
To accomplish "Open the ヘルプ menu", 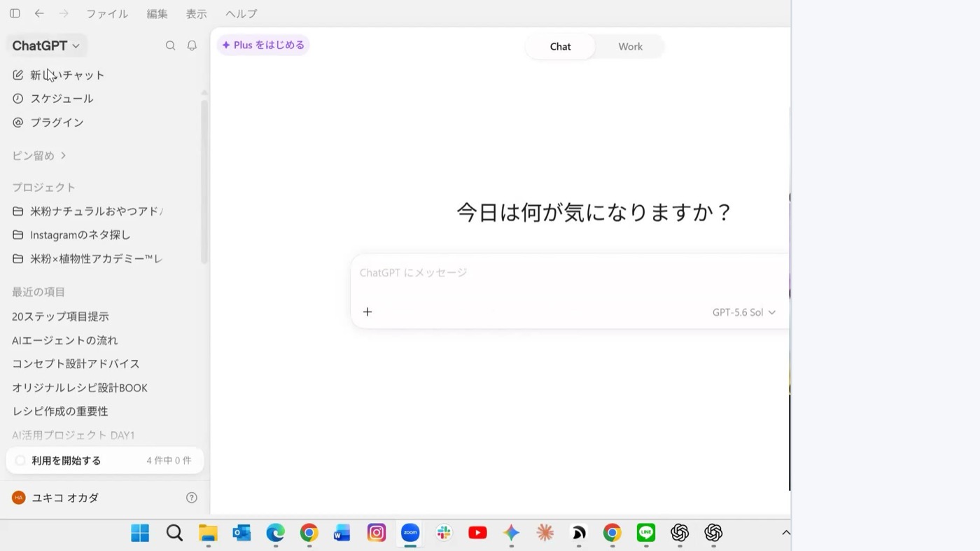I will click(x=241, y=13).
